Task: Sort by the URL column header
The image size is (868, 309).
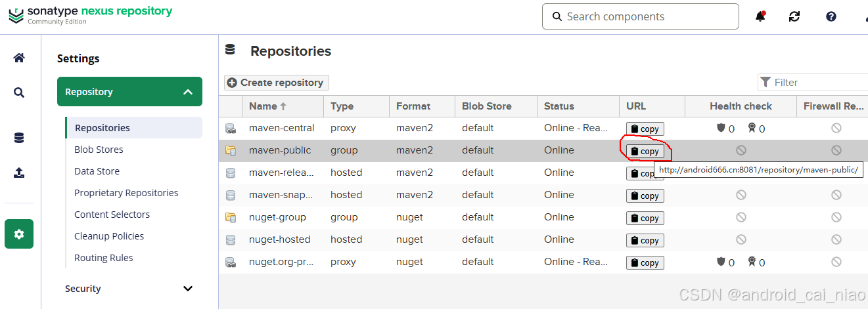Action: pyautogui.click(x=652, y=106)
